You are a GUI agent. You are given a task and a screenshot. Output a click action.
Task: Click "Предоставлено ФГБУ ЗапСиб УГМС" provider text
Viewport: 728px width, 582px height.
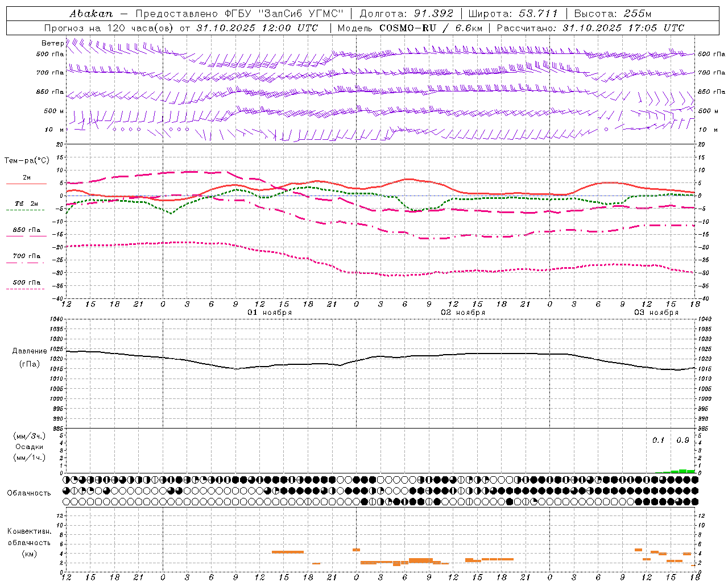[239, 14]
